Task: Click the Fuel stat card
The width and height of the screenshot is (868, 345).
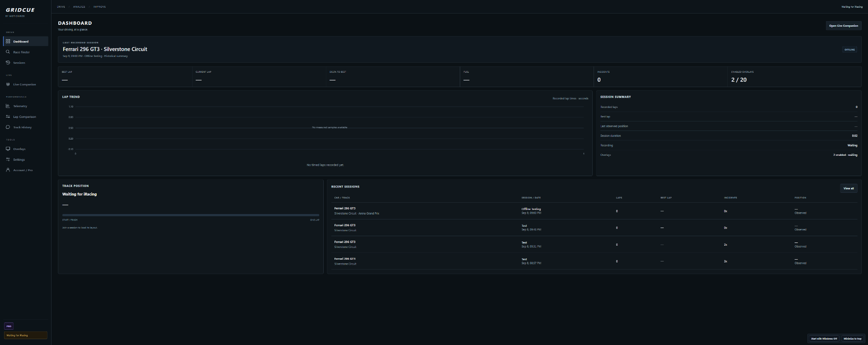Action: click(x=527, y=77)
